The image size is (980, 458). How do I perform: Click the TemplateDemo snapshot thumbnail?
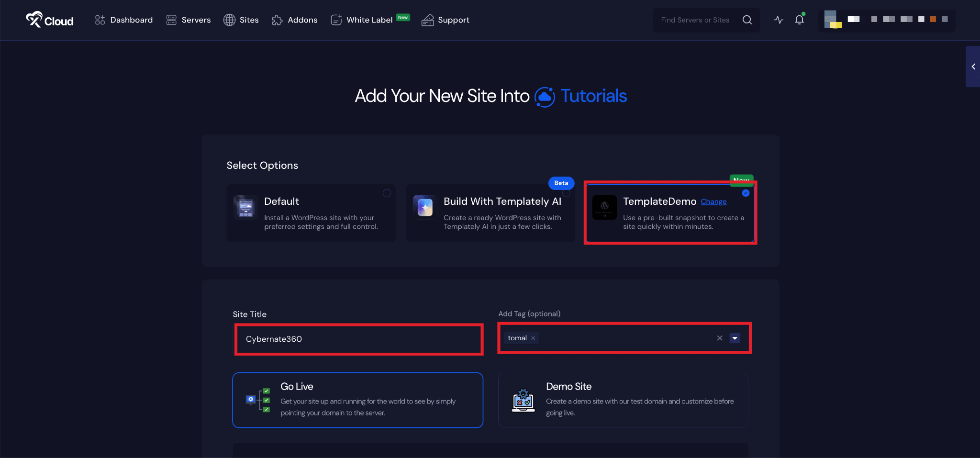coord(604,208)
